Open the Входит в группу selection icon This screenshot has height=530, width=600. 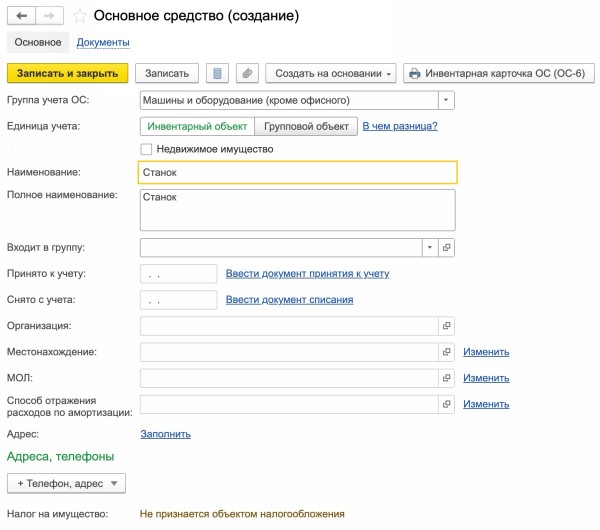pos(447,247)
